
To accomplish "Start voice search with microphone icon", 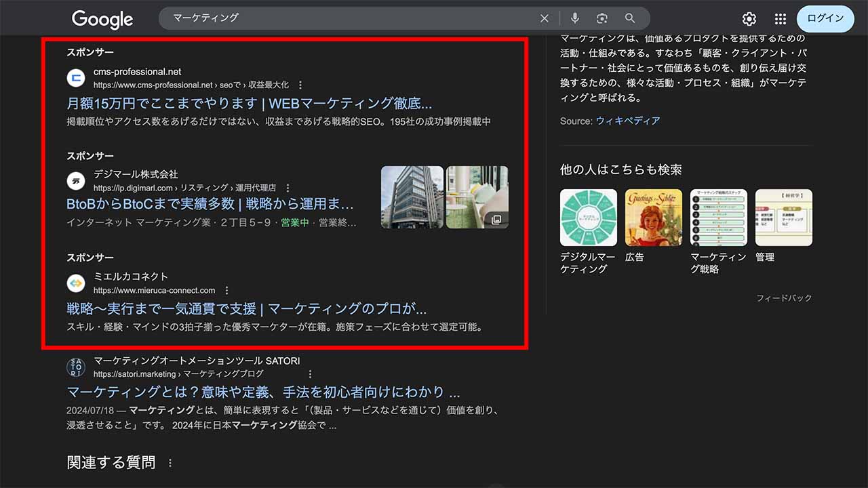I will click(575, 18).
